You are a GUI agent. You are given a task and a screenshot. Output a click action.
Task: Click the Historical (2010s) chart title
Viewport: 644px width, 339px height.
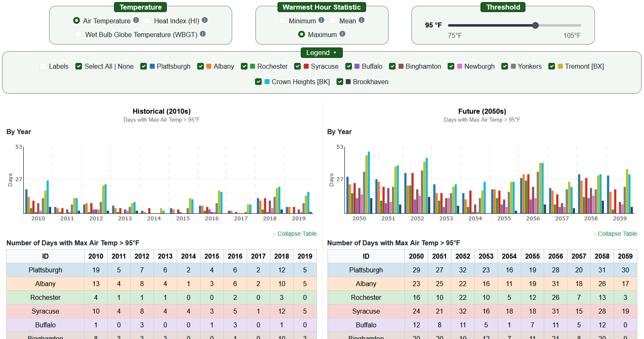(x=161, y=111)
